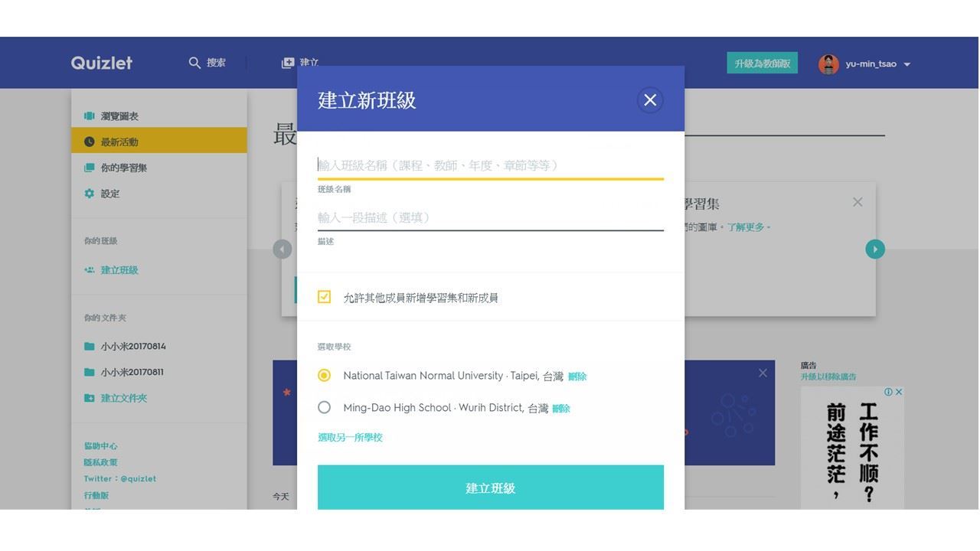Select National Taiwan Normal University radio button

(325, 376)
